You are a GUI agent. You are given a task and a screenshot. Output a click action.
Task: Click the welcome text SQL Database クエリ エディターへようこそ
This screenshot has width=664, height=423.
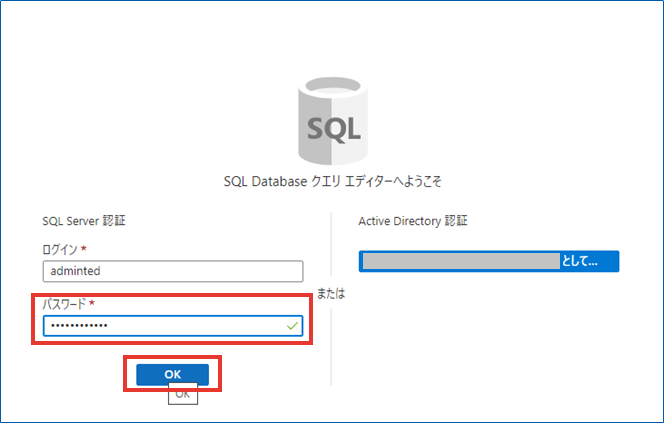coord(332,182)
